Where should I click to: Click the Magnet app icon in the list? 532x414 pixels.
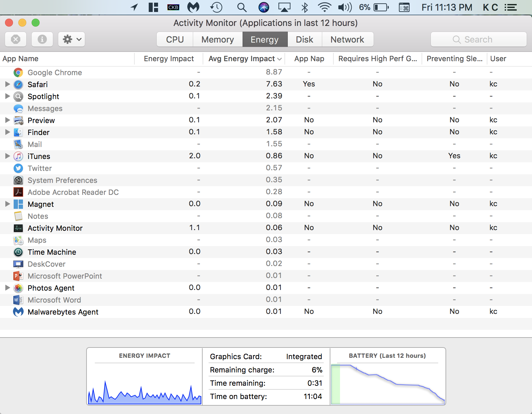18,204
